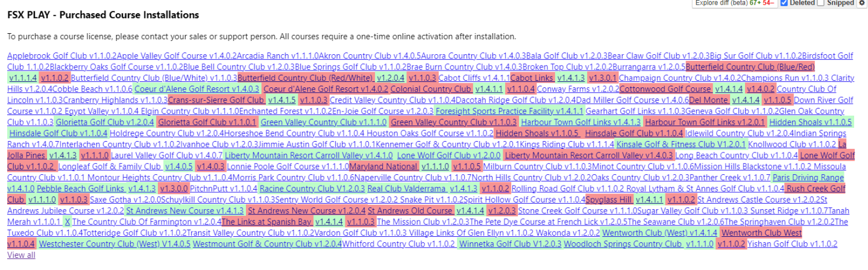
Task: Go to Blue Springs Golf Club v1.1.0.2
Action: (351, 66)
